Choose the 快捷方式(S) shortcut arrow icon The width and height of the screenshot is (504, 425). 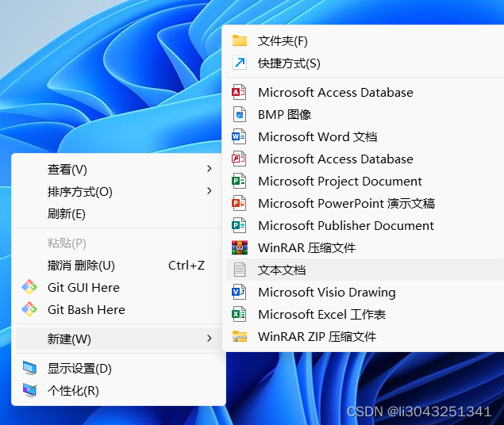click(x=240, y=63)
